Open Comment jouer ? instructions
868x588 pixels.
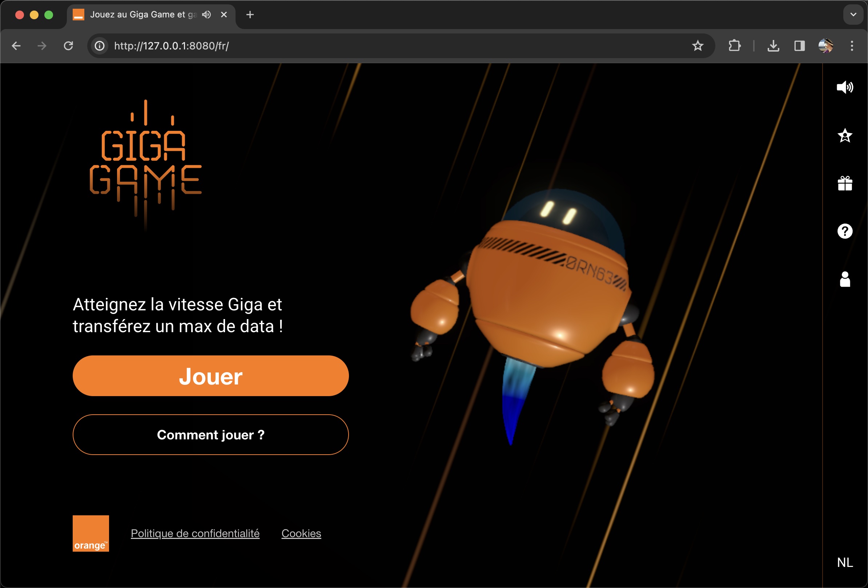211,435
